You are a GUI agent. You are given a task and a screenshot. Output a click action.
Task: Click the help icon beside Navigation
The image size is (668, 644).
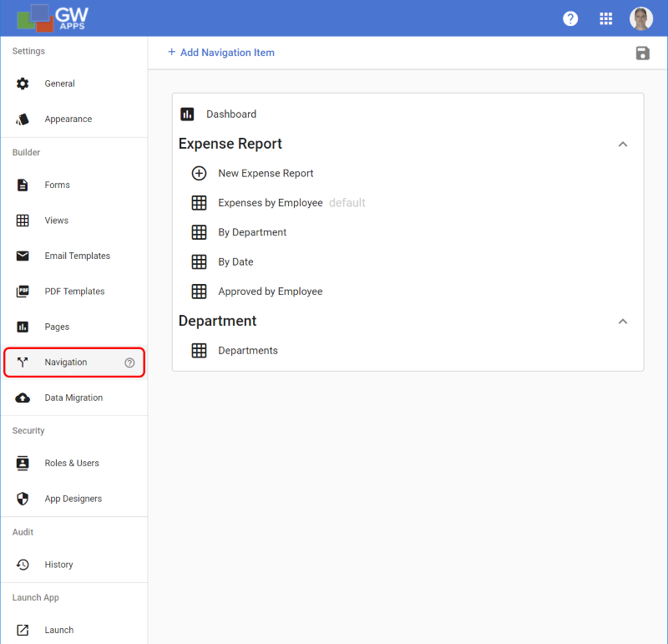point(129,363)
